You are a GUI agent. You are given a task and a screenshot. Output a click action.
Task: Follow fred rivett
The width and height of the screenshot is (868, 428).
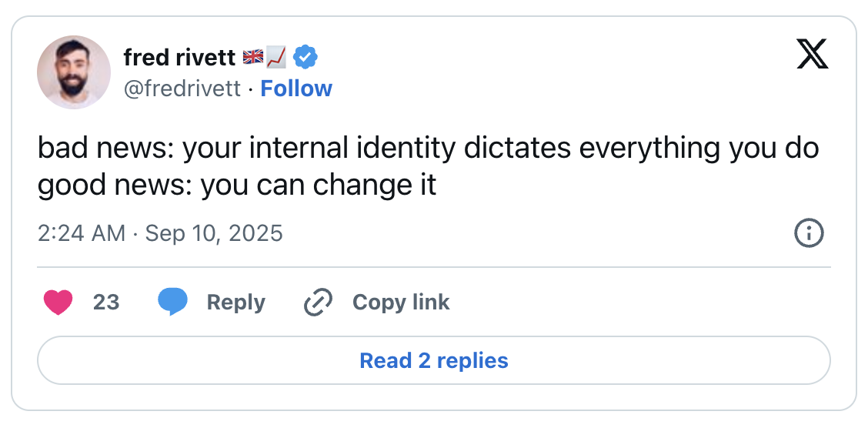coord(296,89)
